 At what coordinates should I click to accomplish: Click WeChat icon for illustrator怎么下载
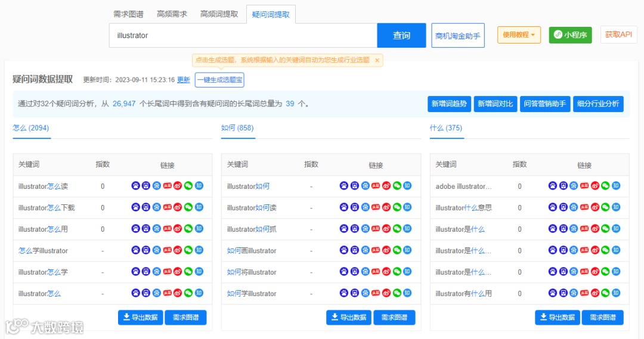click(188, 207)
